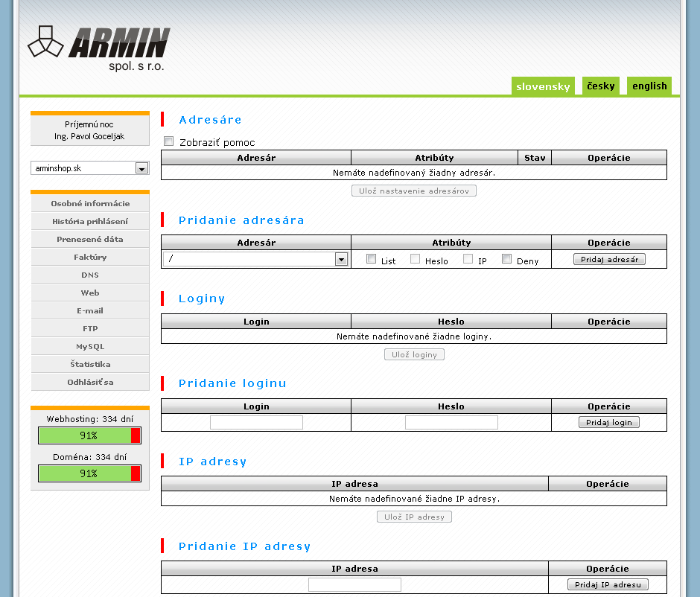
Task: Open DNS menu item
Action: coord(90,275)
